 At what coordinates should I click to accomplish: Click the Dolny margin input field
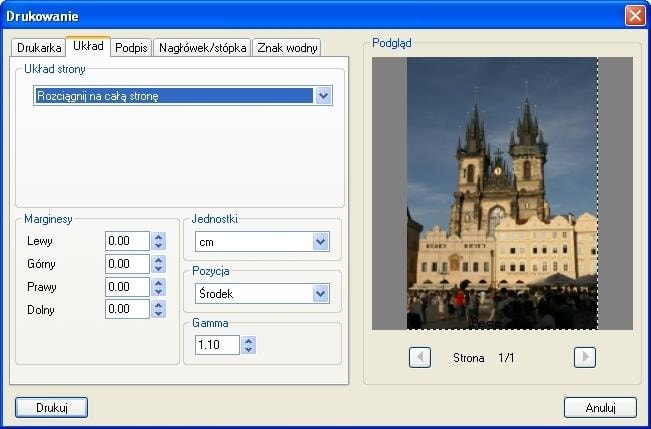[x=127, y=309]
